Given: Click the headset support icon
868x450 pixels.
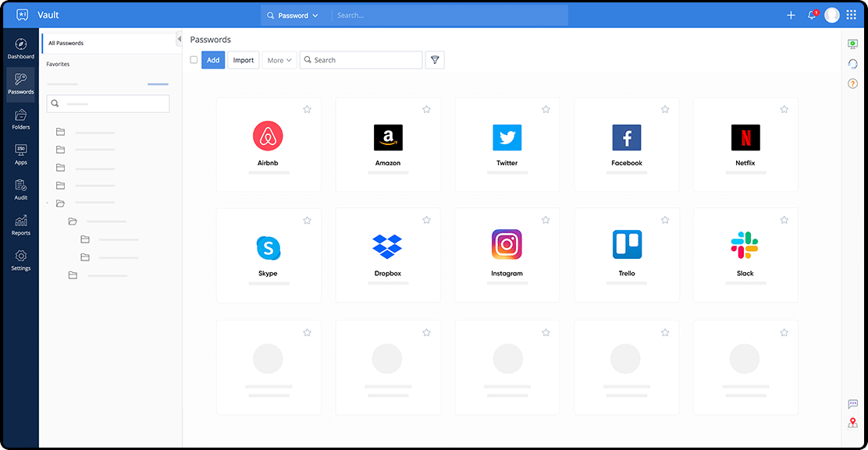Looking at the screenshot, I should (x=852, y=64).
